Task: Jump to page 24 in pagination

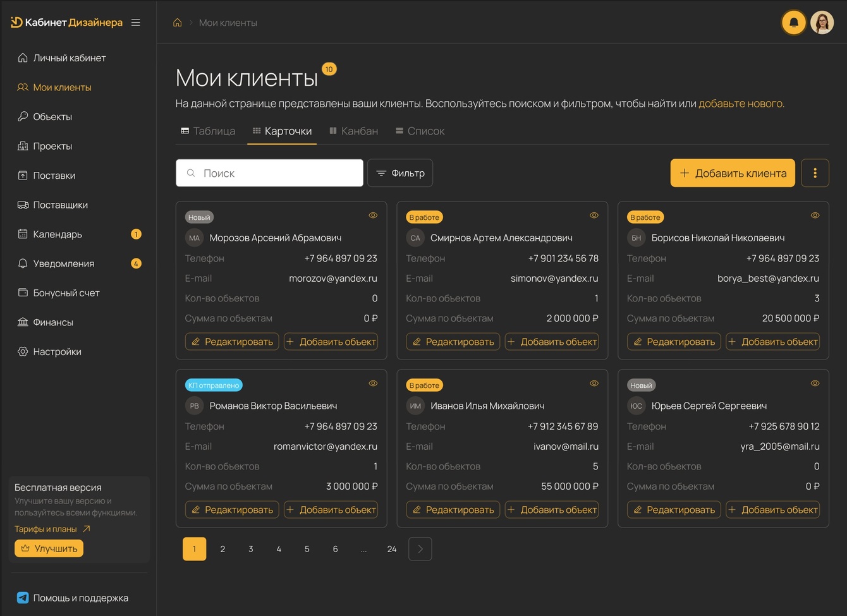Action: tap(392, 549)
